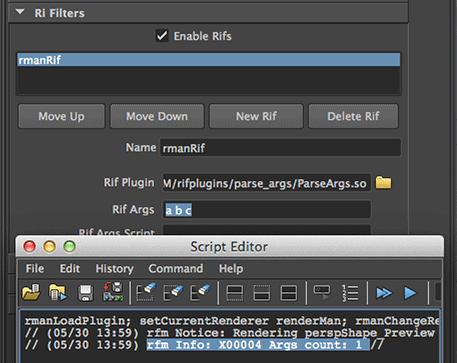Click the Source Script icon
Image resolution: width=457 pixels, height=363 pixels.
pyautogui.click(x=58, y=292)
